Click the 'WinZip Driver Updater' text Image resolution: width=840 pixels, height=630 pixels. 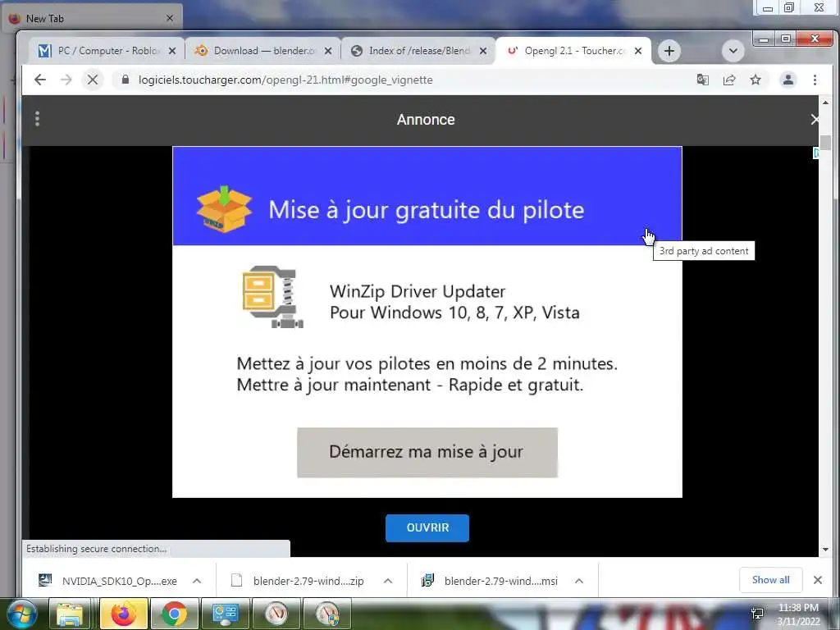418,291
